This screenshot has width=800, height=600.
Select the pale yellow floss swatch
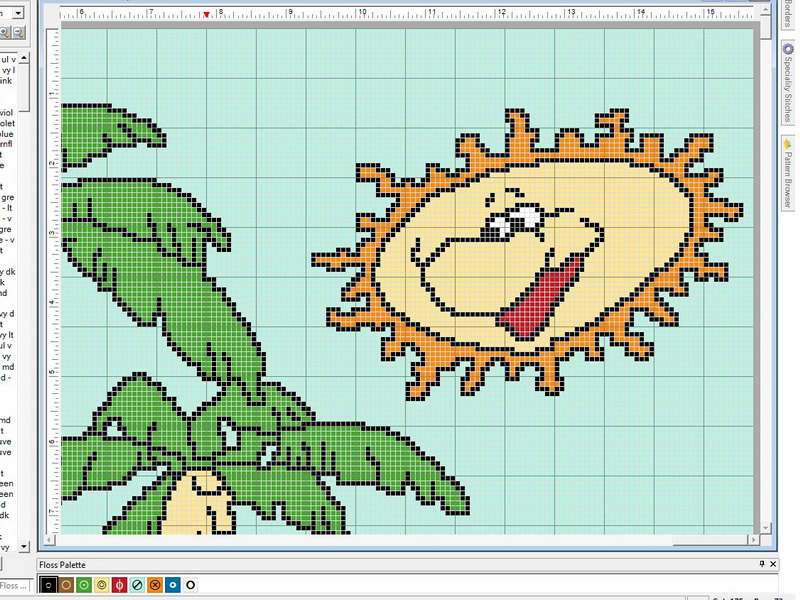point(102,585)
